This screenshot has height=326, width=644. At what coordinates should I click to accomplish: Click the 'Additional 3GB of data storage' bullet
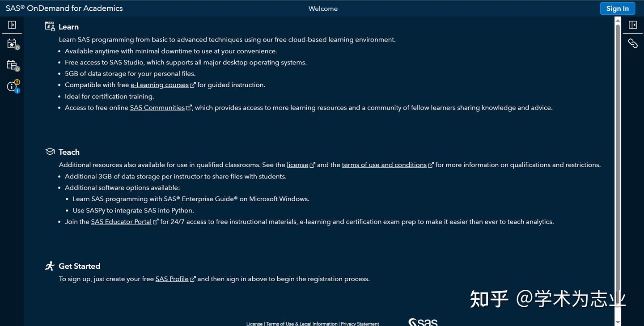coord(176,177)
